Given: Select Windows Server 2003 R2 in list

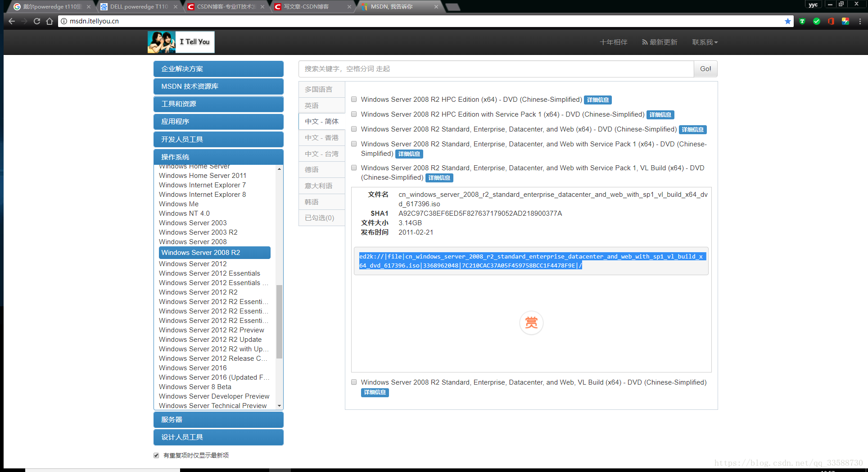Looking at the screenshot, I should point(198,232).
